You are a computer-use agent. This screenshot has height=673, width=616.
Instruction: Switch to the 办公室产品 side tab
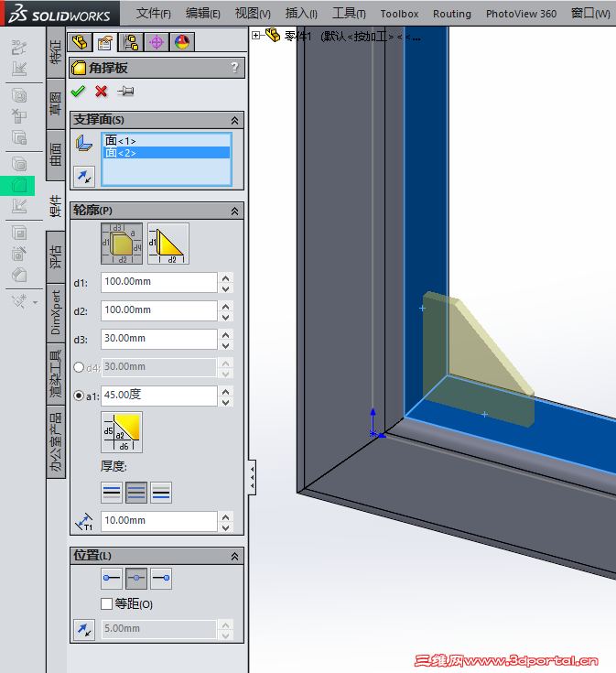click(x=56, y=442)
